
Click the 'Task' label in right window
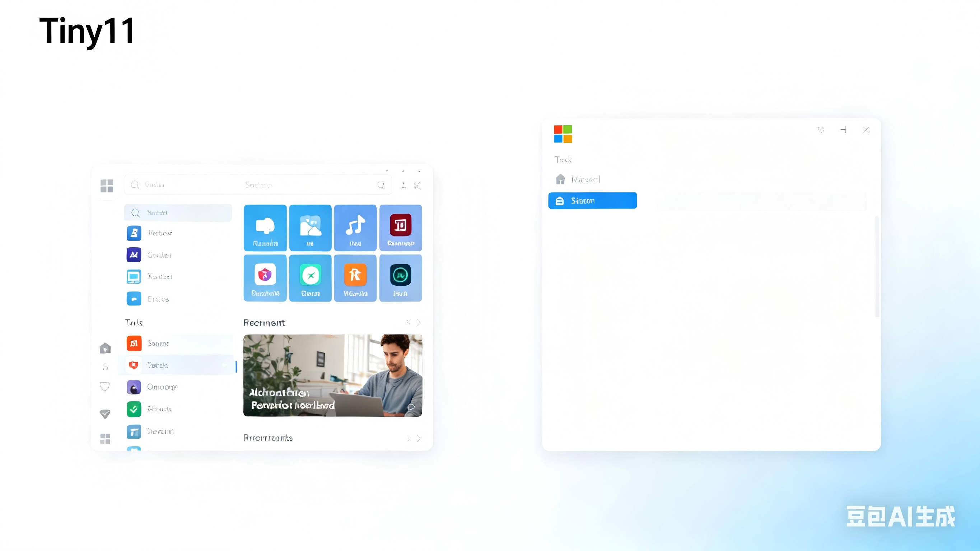click(x=563, y=159)
